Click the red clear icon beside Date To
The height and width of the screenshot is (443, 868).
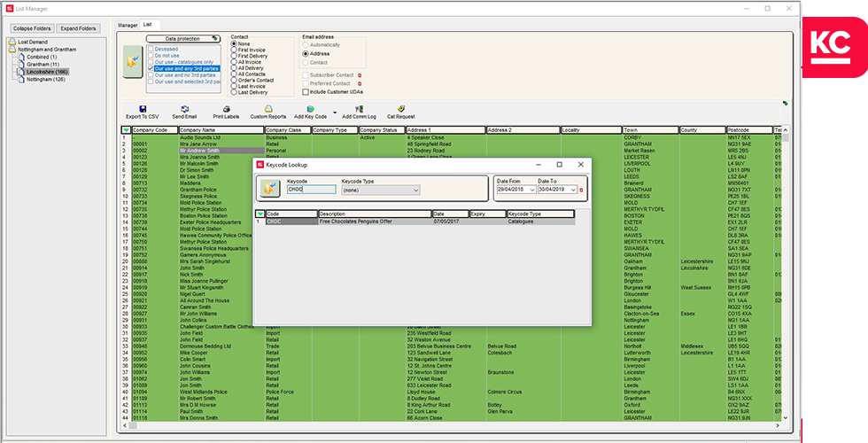tap(581, 190)
